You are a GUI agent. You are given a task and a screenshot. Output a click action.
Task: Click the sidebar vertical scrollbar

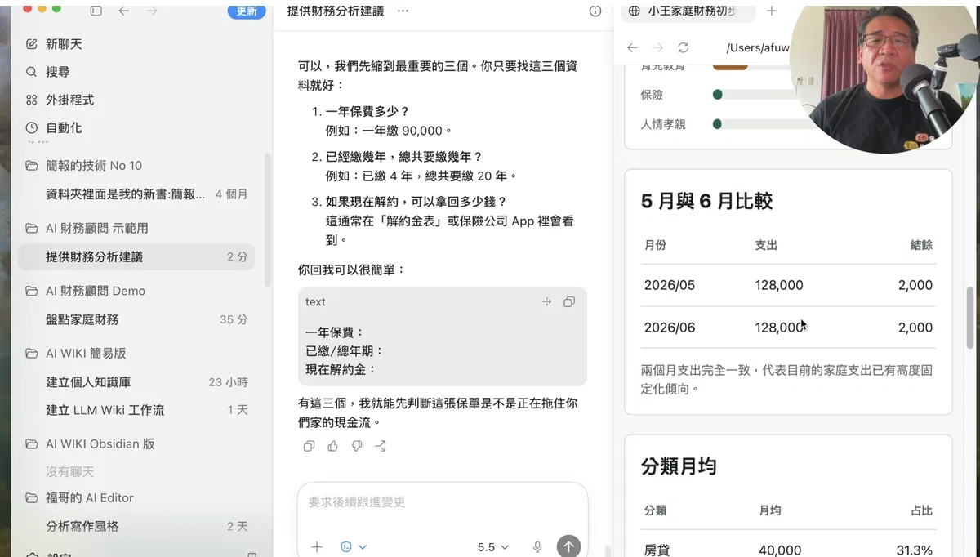(x=268, y=221)
